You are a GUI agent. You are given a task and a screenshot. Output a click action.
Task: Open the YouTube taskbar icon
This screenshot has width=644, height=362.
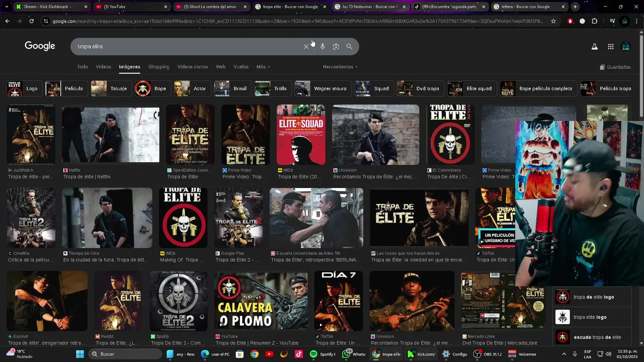click(x=269, y=354)
